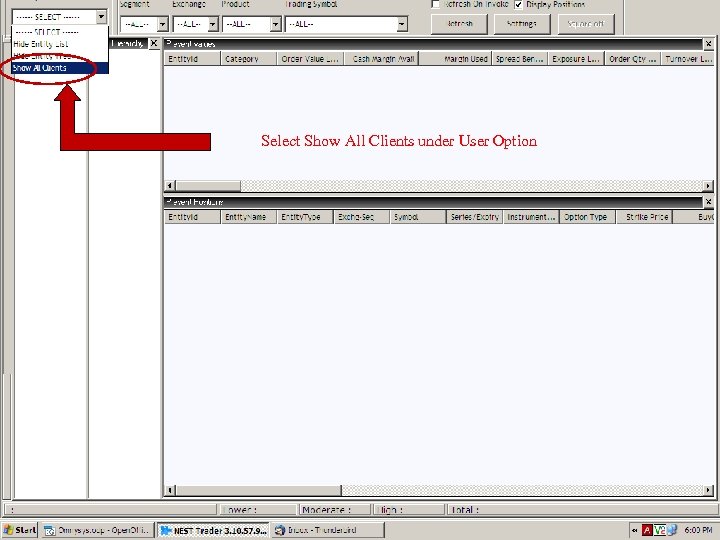Click the Category column header
This screenshot has height=540, width=720.
[248, 59]
